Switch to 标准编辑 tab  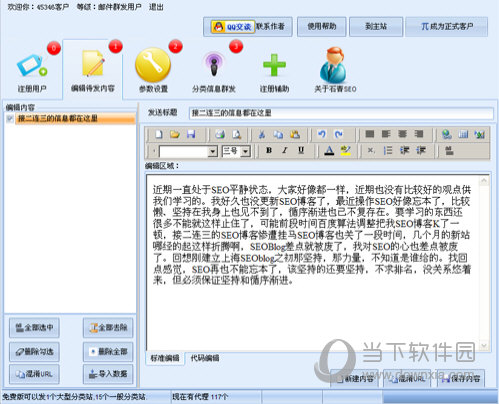pos(165,358)
